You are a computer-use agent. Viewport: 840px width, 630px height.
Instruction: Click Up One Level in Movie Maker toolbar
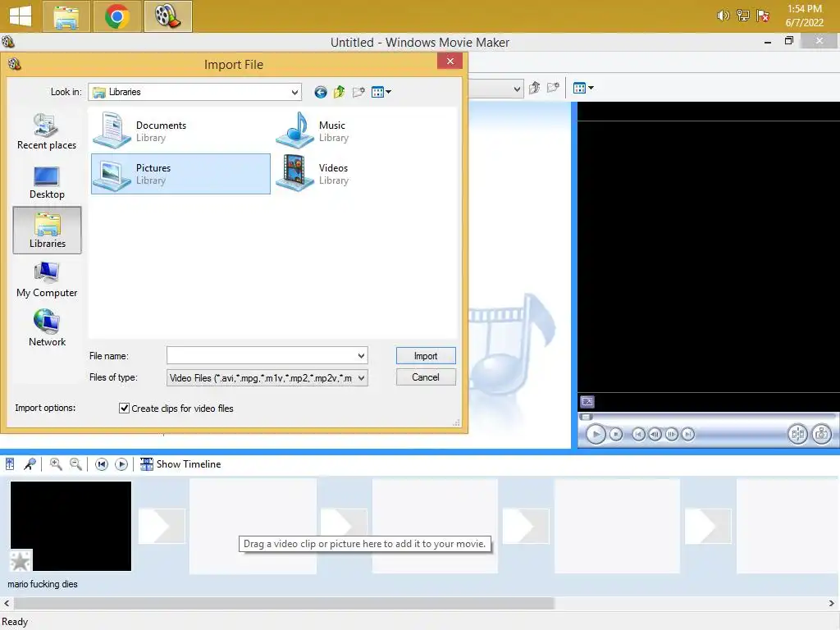click(x=535, y=88)
